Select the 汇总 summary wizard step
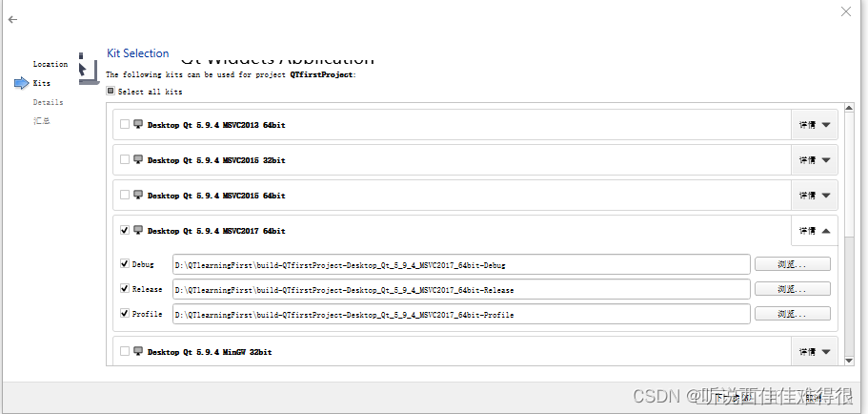The height and width of the screenshot is (414, 868). click(x=42, y=121)
